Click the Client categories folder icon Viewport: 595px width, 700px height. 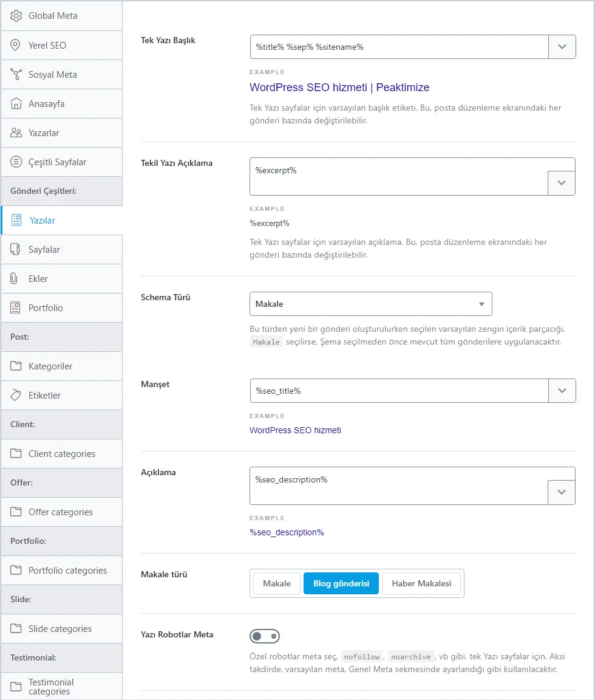click(x=16, y=453)
